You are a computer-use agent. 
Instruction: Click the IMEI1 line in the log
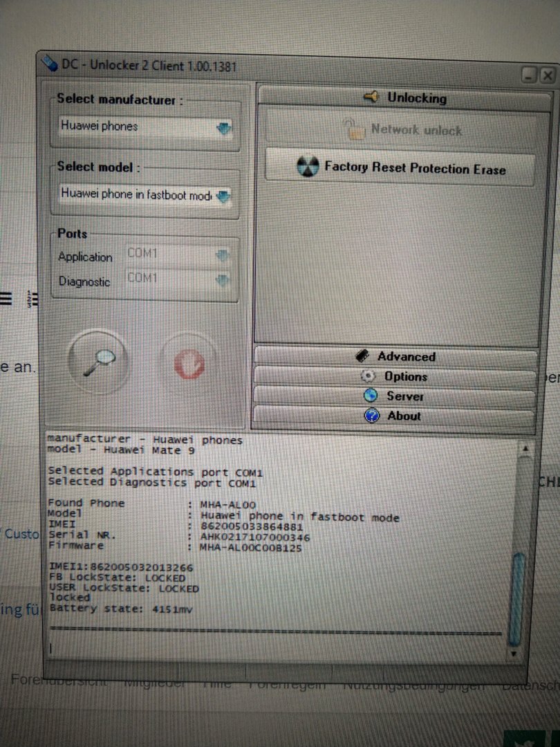pyautogui.click(x=122, y=567)
